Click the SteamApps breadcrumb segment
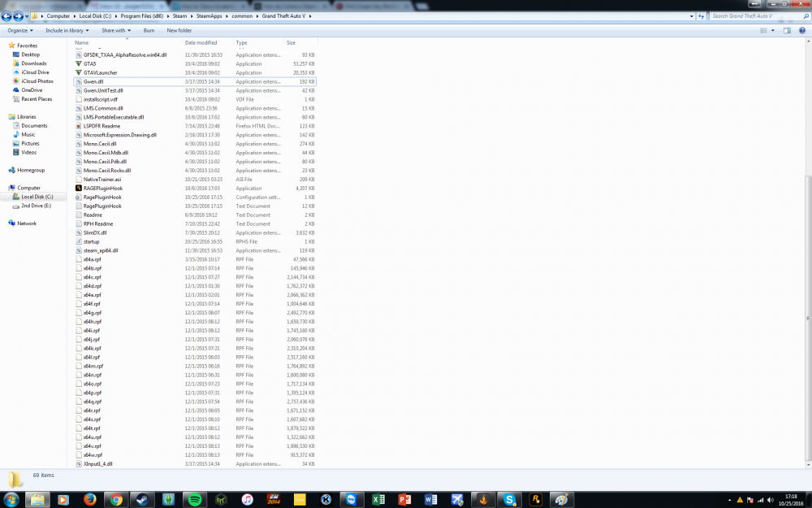This screenshot has height=508, width=812. 209,16
